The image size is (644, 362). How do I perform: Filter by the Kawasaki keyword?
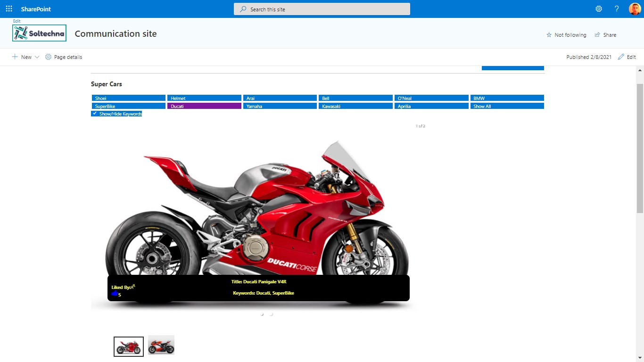click(355, 106)
